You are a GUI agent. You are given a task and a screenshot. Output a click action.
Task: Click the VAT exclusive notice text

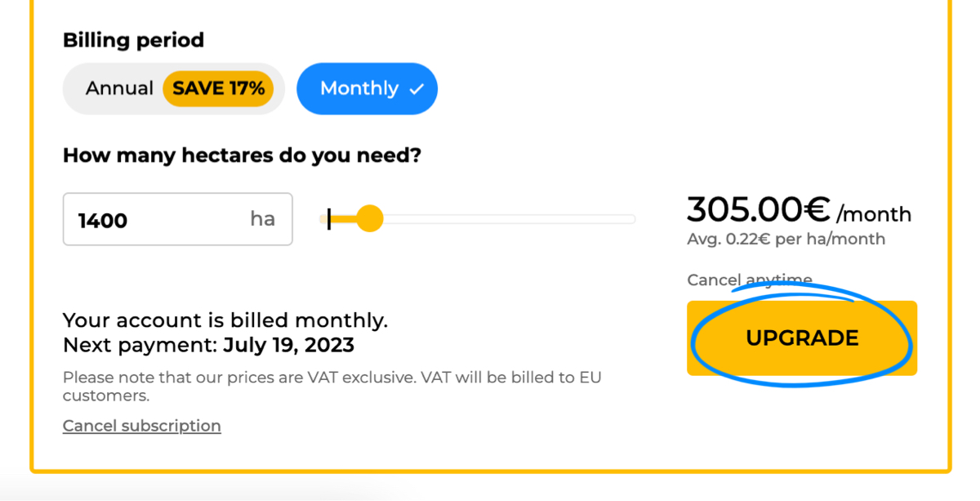click(332, 387)
